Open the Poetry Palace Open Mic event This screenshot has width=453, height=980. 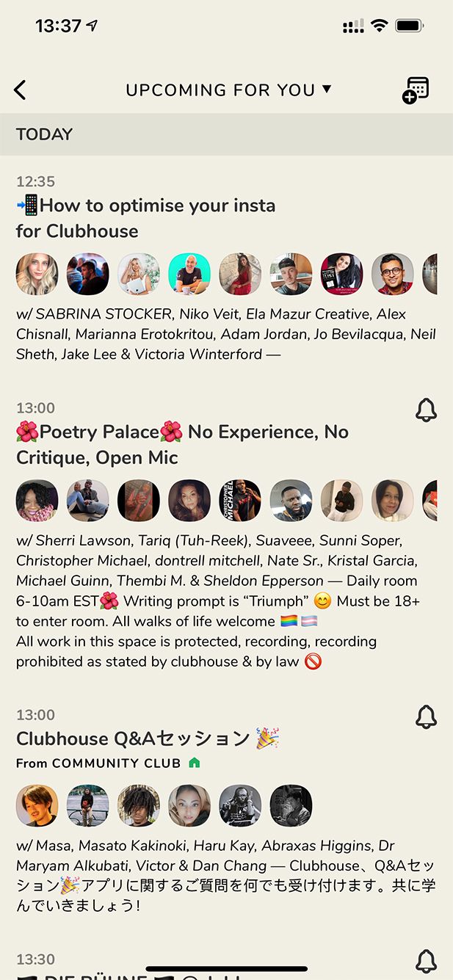tap(182, 444)
